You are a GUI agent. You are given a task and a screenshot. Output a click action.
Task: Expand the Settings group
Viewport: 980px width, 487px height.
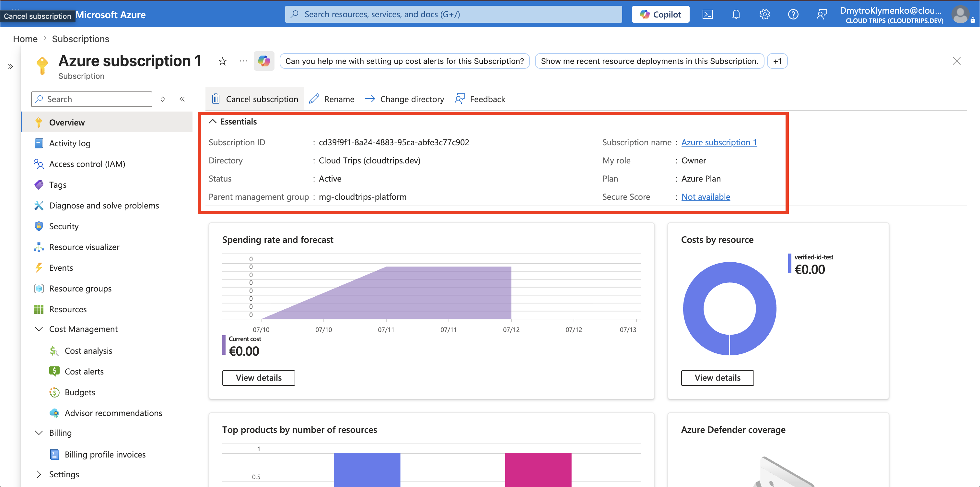coord(39,474)
